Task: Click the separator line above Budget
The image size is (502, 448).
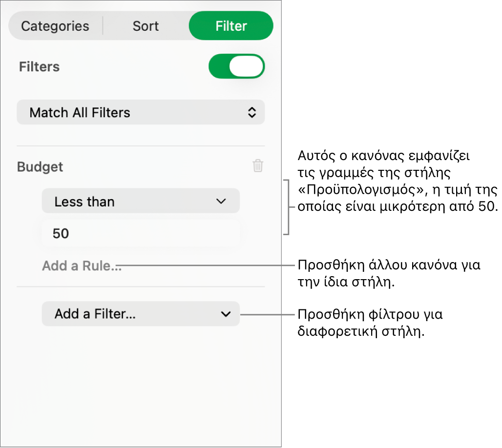Action: [141, 146]
